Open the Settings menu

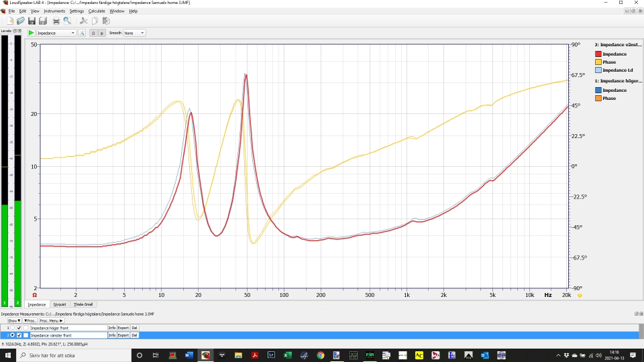[76, 11]
